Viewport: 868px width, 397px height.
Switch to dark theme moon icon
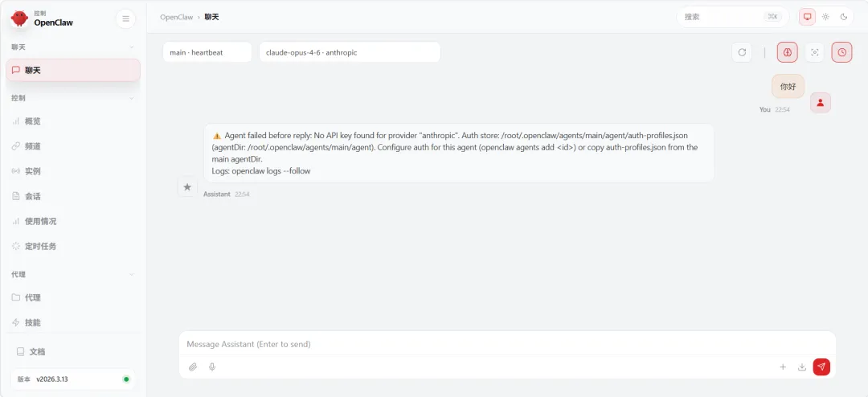coord(844,17)
